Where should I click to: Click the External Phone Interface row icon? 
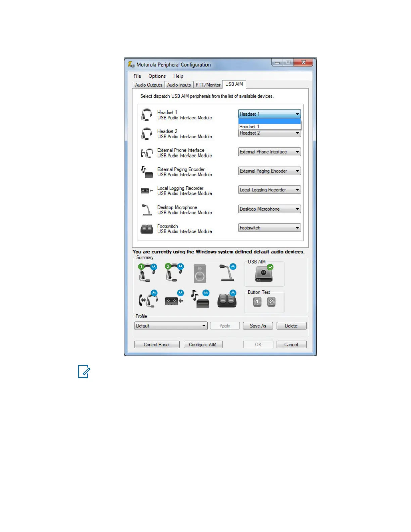[x=147, y=153]
